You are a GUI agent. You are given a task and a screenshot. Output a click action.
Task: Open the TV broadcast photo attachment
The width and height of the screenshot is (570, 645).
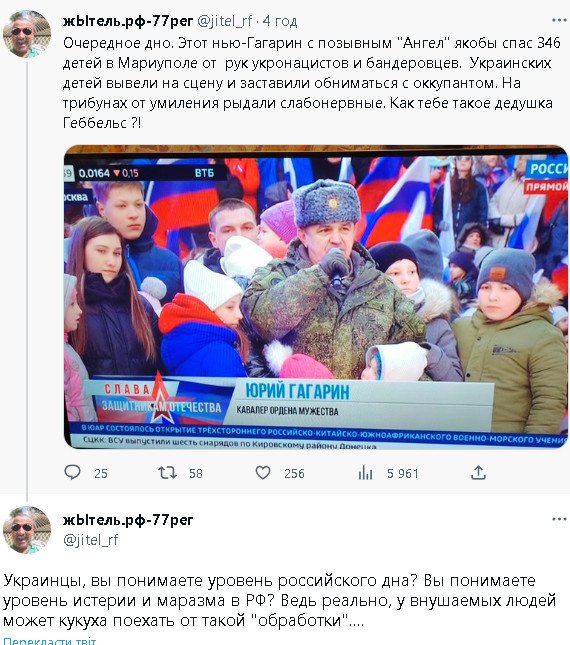(x=316, y=297)
